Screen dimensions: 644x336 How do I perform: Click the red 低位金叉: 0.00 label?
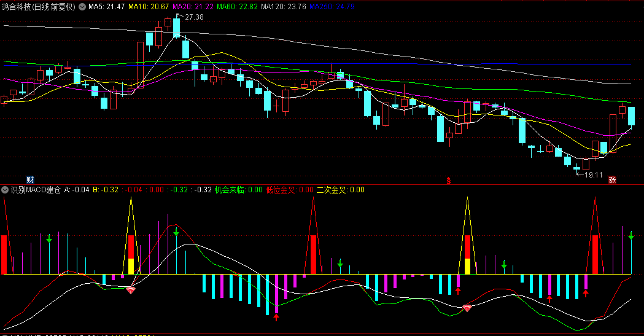(x=290, y=190)
